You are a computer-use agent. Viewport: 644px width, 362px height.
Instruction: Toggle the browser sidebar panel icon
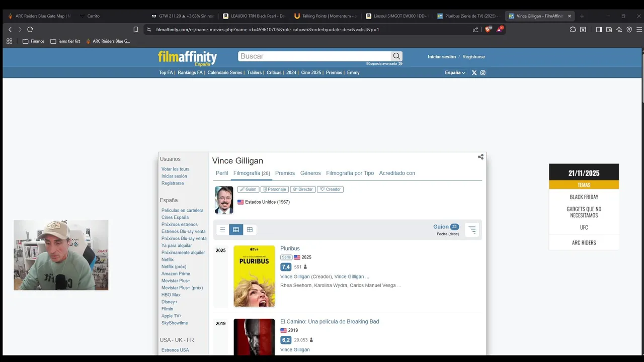pyautogui.click(x=599, y=30)
